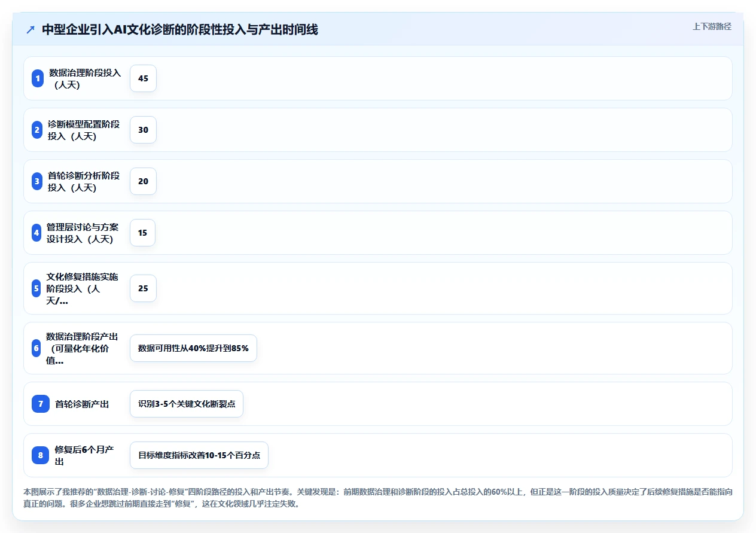Click the title 中型企业引入AI文化诊断的阶段性投入与产出时间线
This screenshot has width=756, height=533.
pos(180,30)
